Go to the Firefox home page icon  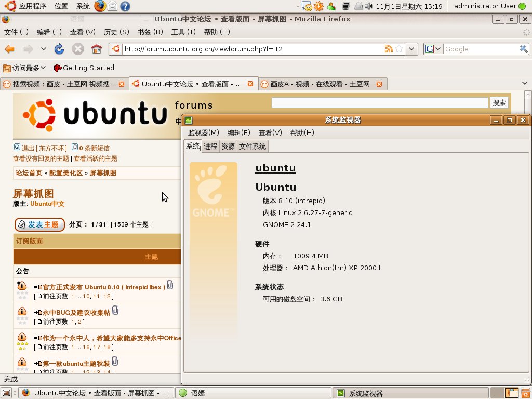pos(97,49)
